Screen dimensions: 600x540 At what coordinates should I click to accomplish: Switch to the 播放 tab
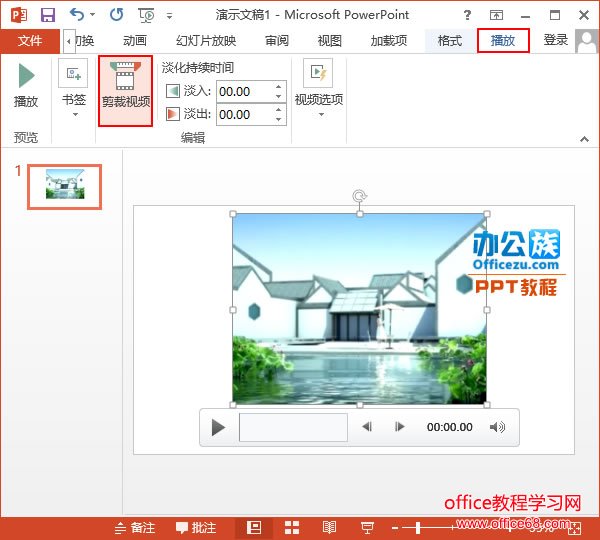[503, 41]
